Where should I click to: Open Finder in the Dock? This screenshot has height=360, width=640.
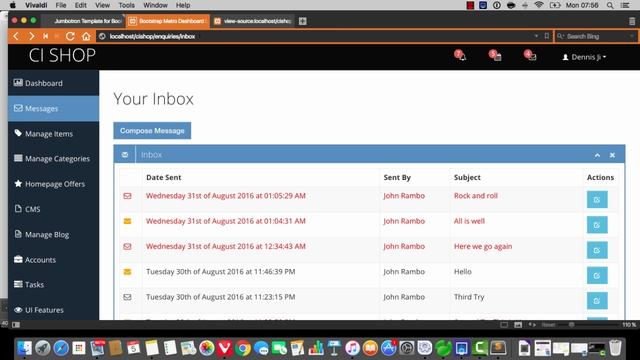(x=24, y=348)
